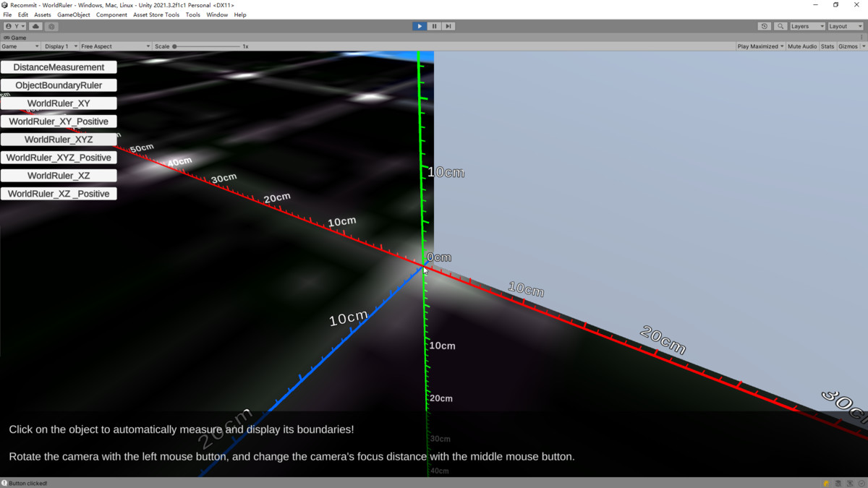Image resolution: width=868 pixels, height=488 pixels.
Task: Click the Search magnifier icon
Action: pyautogui.click(x=780, y=26)
